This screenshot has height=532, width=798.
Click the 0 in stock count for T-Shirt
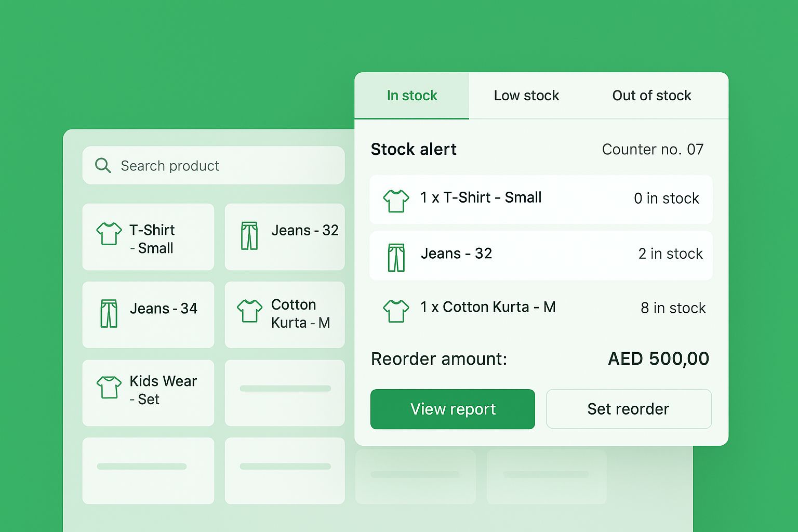click(x=667, y=198)
